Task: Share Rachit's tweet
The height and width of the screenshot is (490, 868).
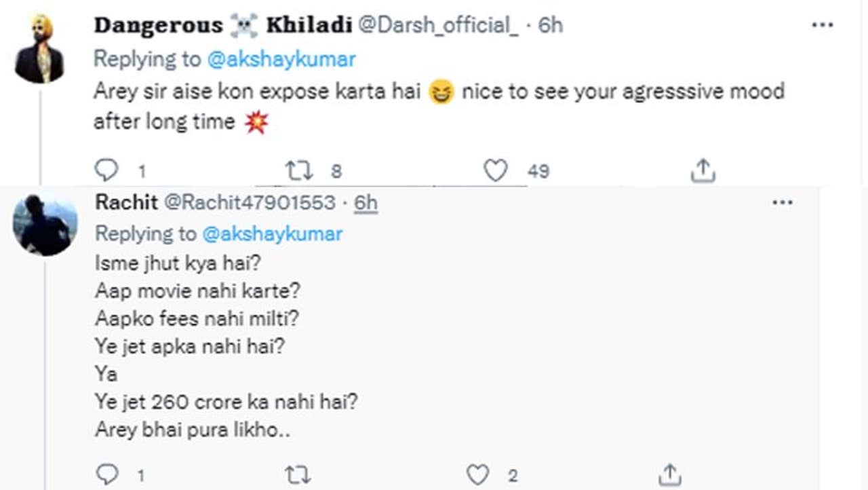Action: 669,474
